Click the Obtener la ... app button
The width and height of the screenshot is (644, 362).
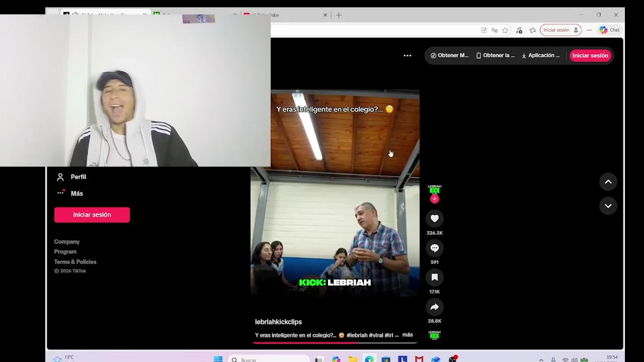pyautogui.click(x=495, y=55)
